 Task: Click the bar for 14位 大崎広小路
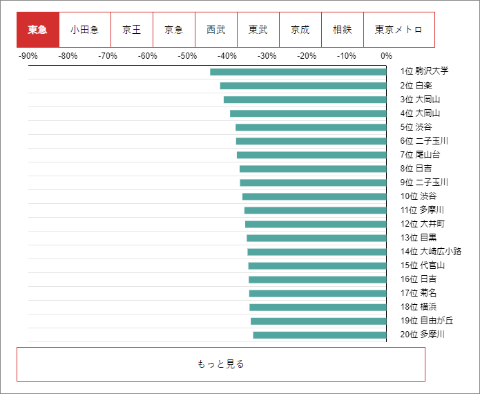coord(317,252)
